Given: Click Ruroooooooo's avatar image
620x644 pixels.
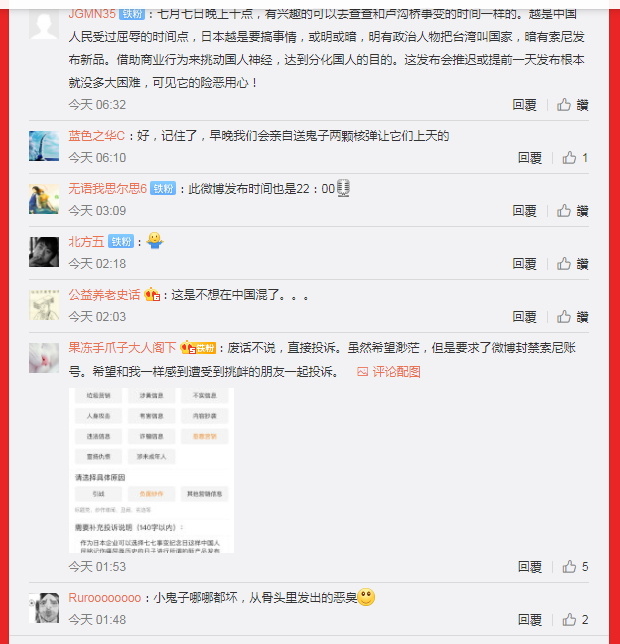Looking at the screenshot, I should click(44, 608).
